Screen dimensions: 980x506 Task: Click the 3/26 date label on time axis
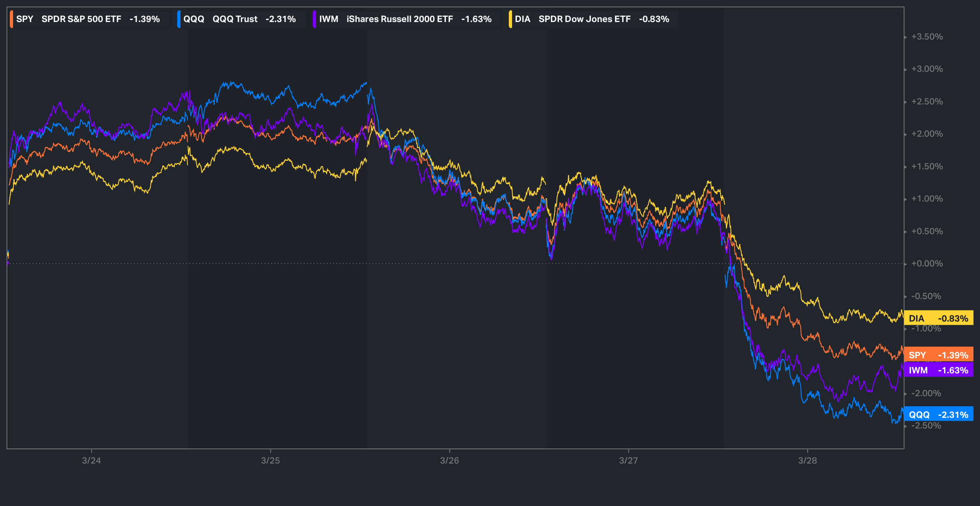[449, 460]
